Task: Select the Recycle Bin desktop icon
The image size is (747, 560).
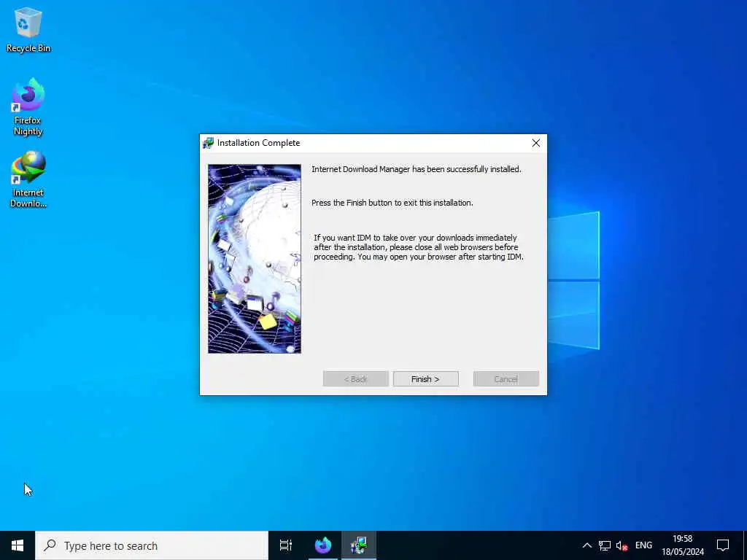Action: coord(28,30)
